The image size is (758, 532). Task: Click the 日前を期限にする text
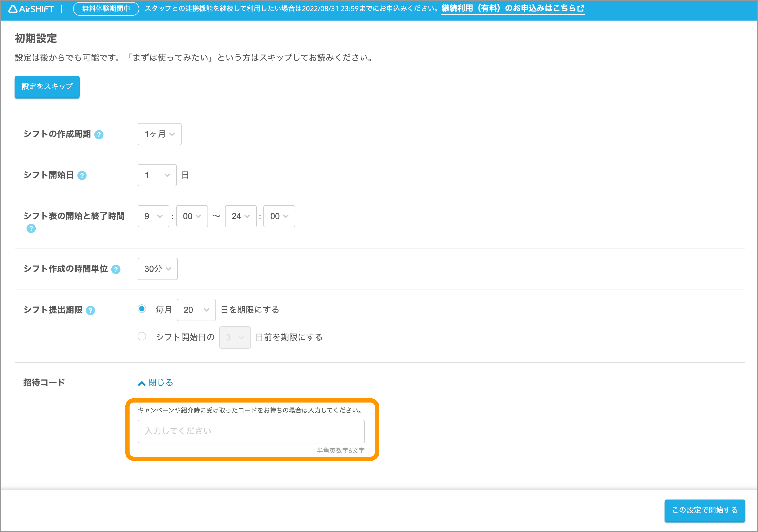coord(289,337)
